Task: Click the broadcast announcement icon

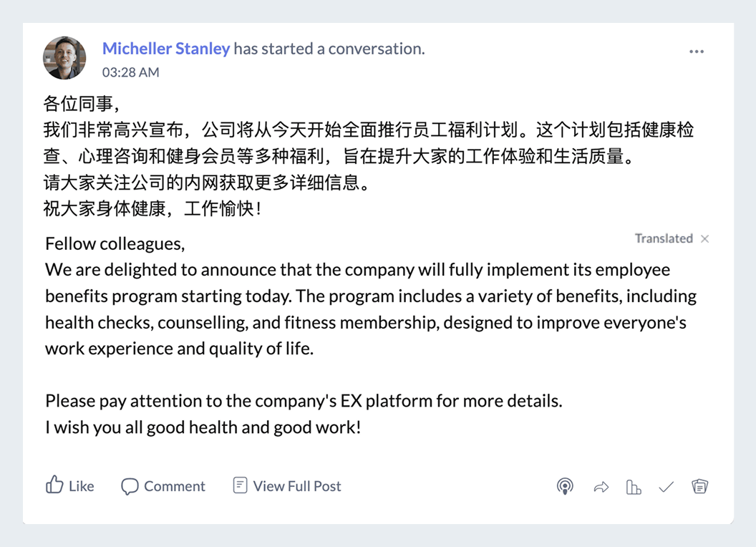Action: pyautogui.click(x=565, y=487)
